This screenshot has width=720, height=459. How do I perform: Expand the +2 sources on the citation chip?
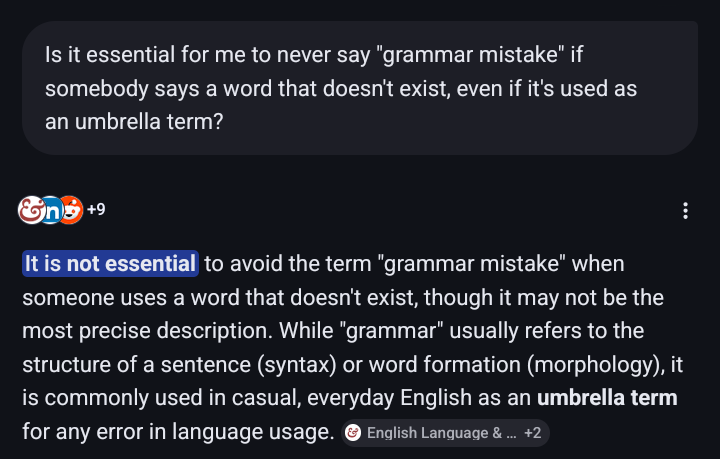(x=532, y=433)
